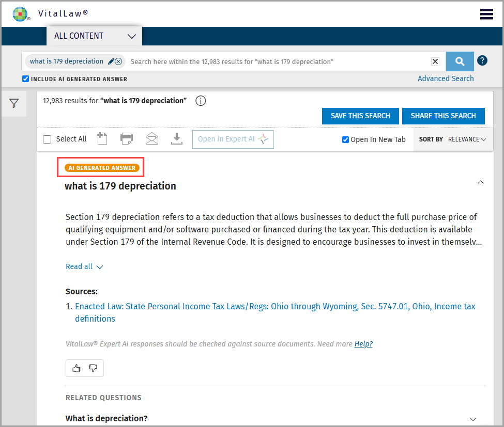Uncheck Open In New Tab checkbox
504x427 pixels.
[345, 139]
